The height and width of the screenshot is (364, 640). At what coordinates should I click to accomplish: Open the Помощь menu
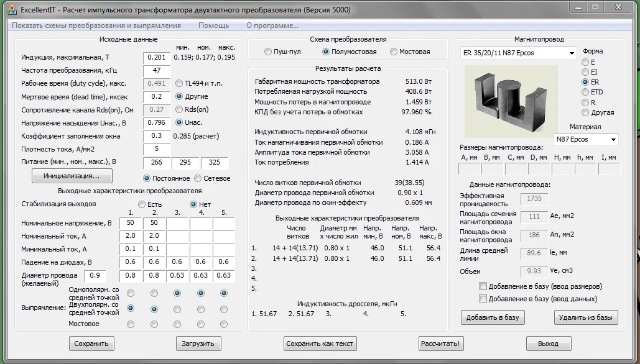tap(213, 25)
